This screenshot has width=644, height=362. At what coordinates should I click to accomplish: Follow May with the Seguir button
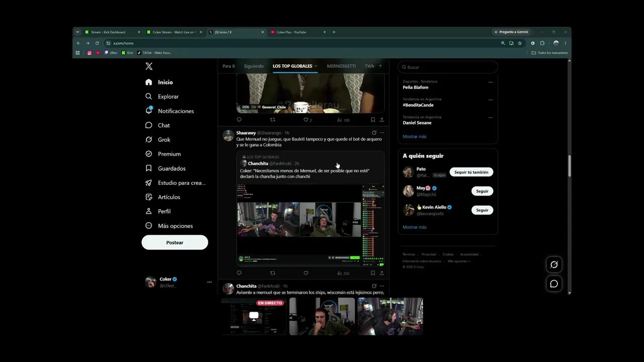pyautogui.click(x=482, y=191)
